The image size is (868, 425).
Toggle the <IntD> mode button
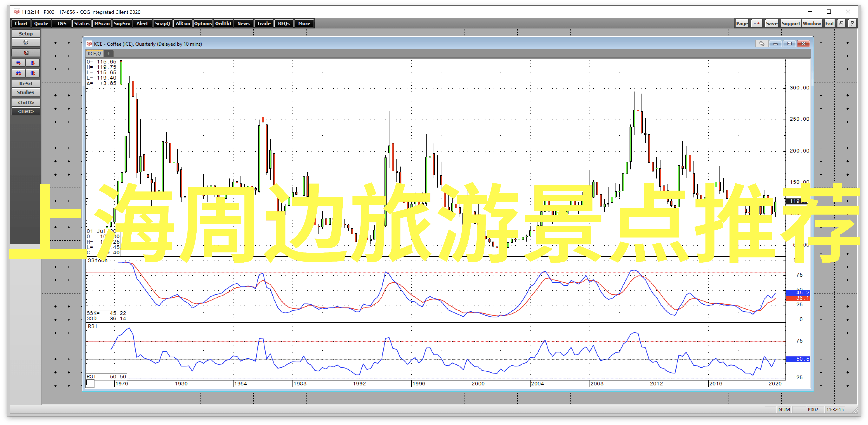coord(26,102)
